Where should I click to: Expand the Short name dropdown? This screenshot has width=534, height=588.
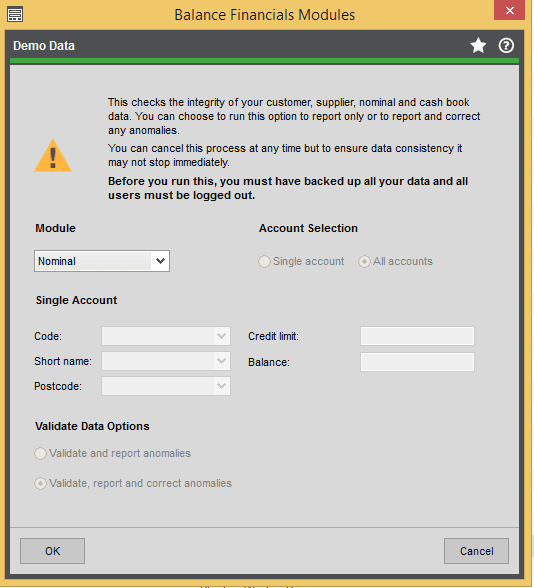221,361
